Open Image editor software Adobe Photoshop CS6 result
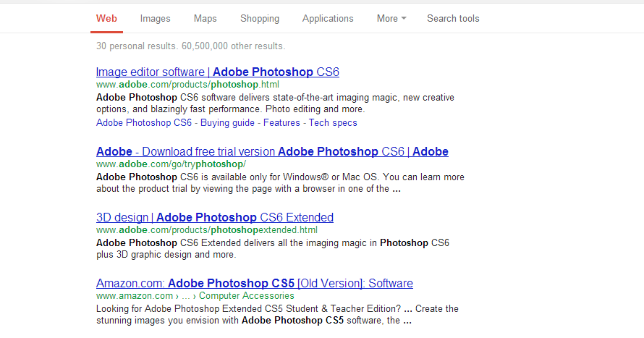 [x=218, y=72]
